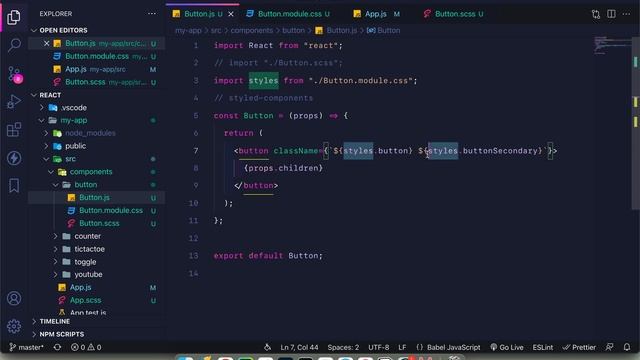Screen dimensions: 640x360
Task: Synchronize changes in status bar
Action: coord(58,347)
